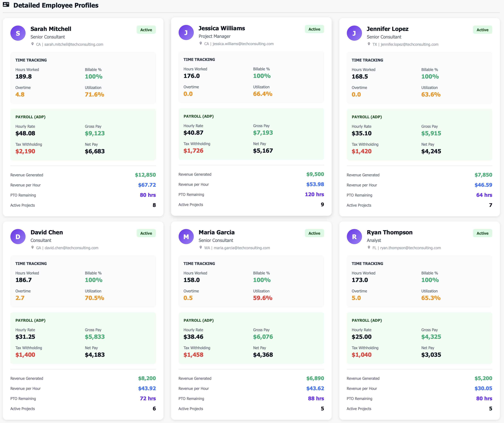504x423 pixels.
Task: Select Maria Garcia's 59.6% utilization value
Action: pos(263,298)
